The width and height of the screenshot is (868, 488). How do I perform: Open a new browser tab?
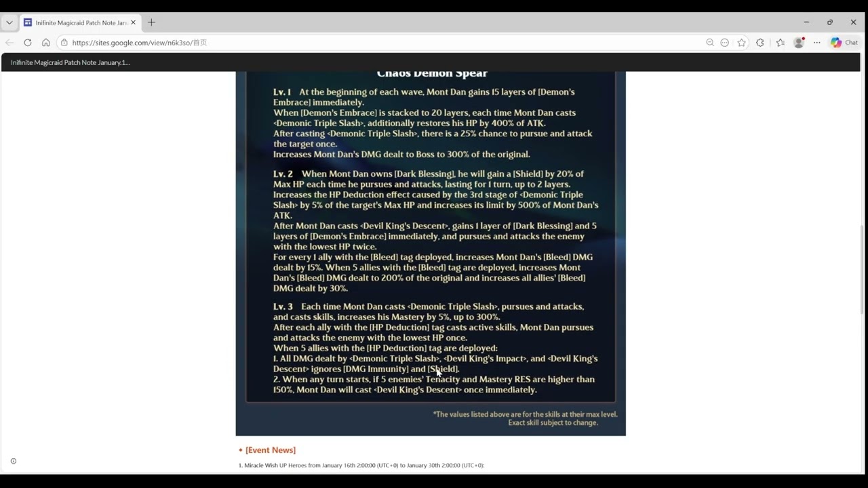[x=151, y=22]
